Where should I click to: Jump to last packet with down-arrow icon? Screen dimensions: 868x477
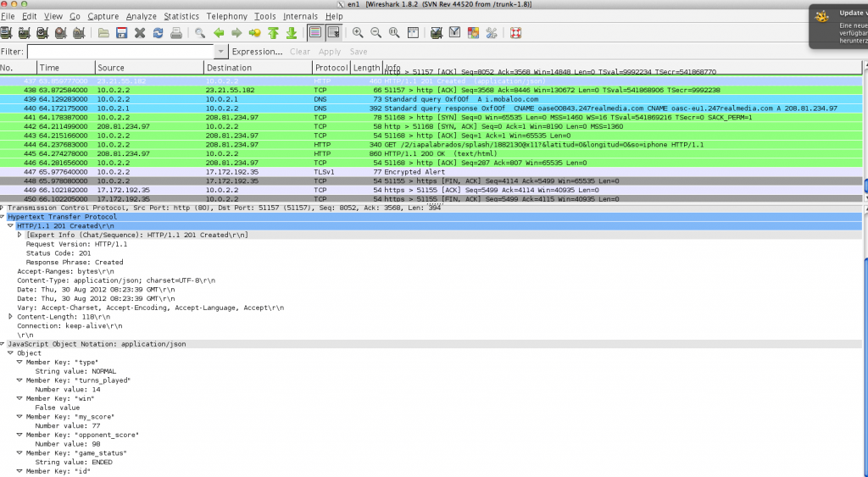pos(292,33)
